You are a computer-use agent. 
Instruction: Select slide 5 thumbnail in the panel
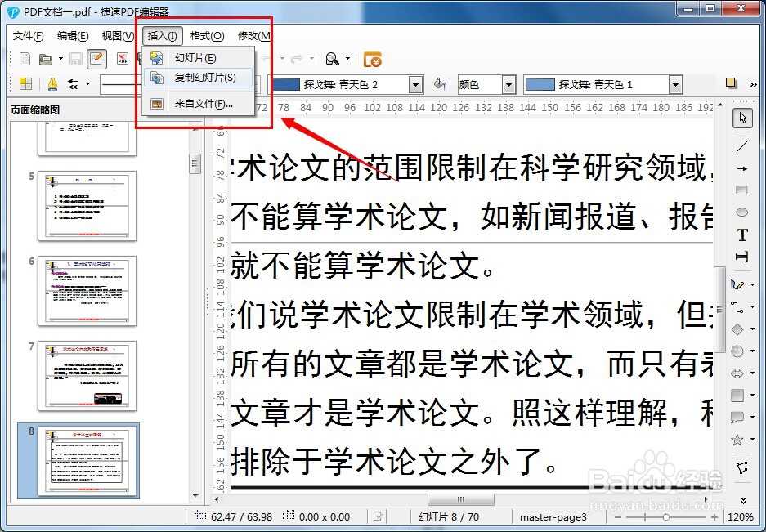[86, 207]
